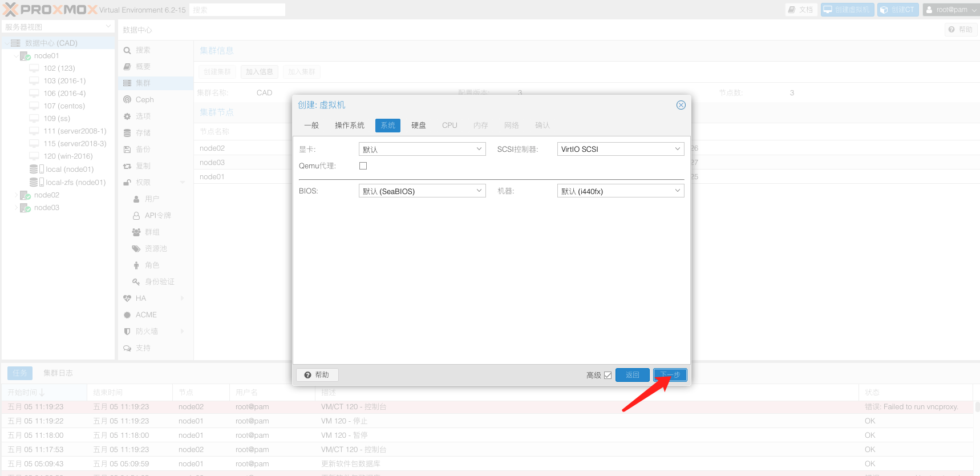Viewport: 980px width, 476px height.
Task: Click the Back (返回) button
Action: [x=633, y=375]
